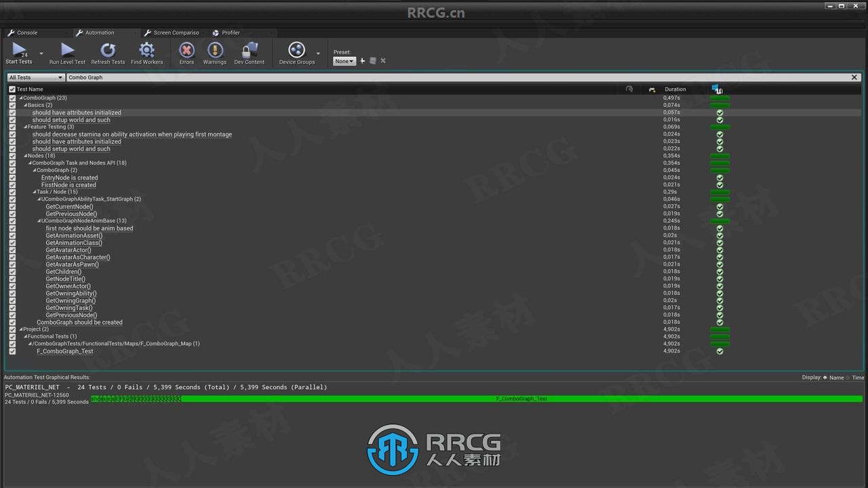Viewport: 868px width, 488px height.
Task: Clear the Combo Graph search text
Action: point(854,77)
